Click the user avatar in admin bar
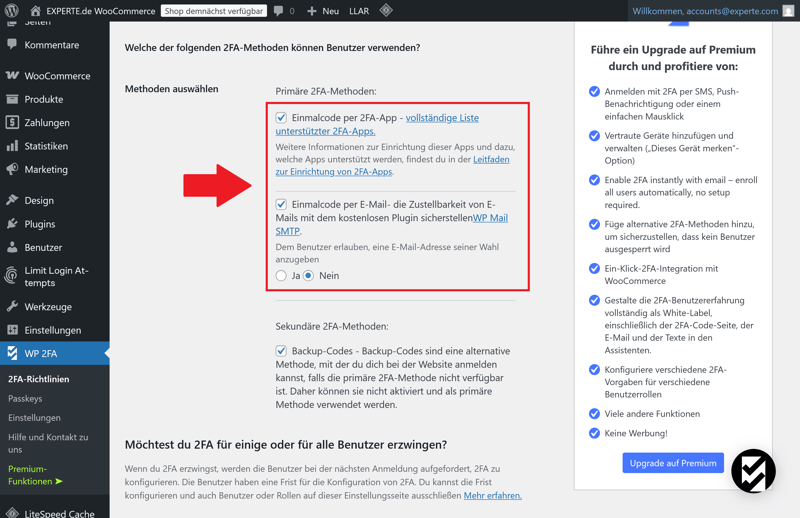Image resolution: width=800 pixels, height=518 pixels. click(789, 11)
